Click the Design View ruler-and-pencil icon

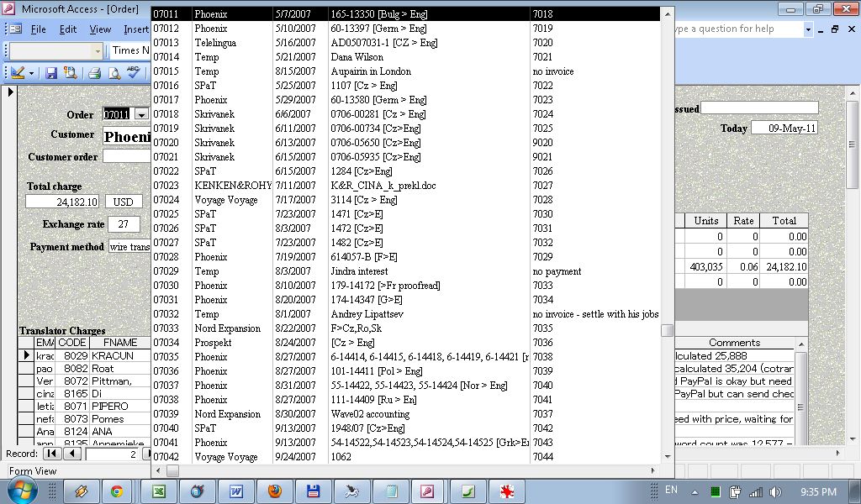pyautogui.click(x=17, y=72)
